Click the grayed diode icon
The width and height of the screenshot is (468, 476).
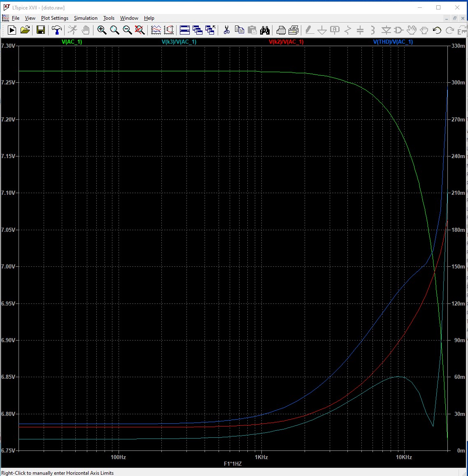[x=386, y=30]
